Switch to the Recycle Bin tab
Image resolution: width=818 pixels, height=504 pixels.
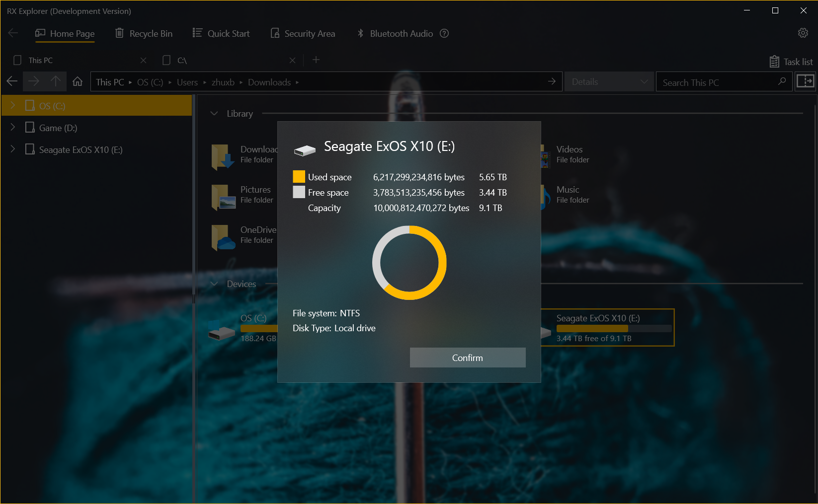[144, 33]
